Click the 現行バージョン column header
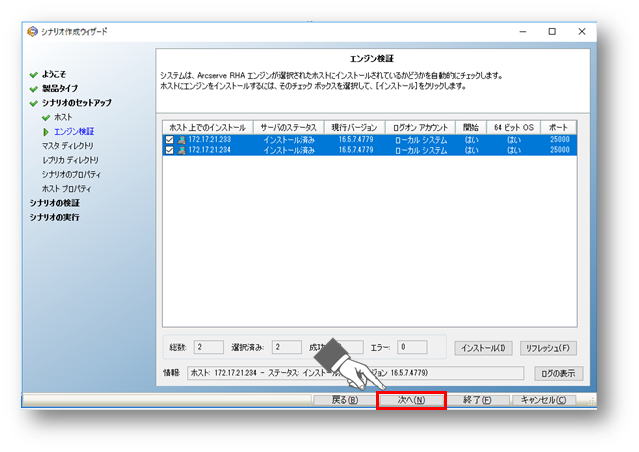Image resolution: width=639 pixels, height=452 pixels. 355,128
